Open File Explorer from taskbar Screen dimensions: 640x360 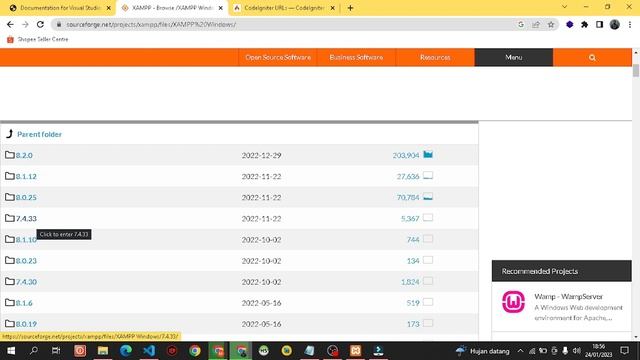[x=103, y=351]
